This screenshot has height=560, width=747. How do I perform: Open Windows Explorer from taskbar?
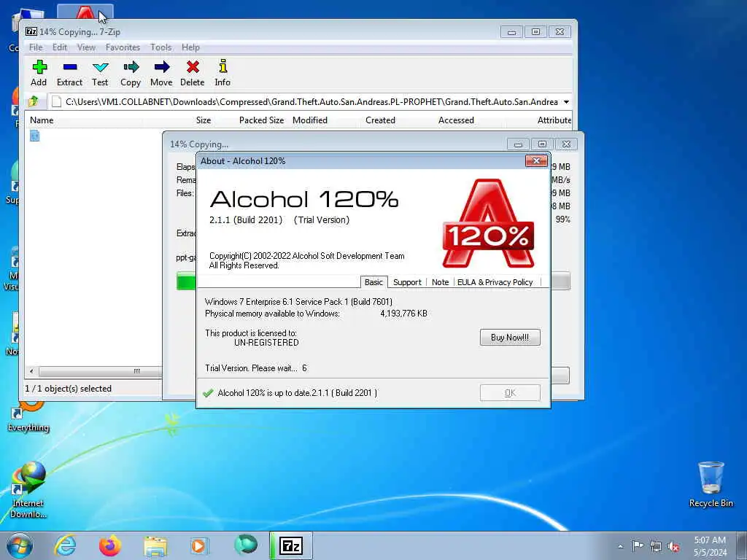click(155, 546)
